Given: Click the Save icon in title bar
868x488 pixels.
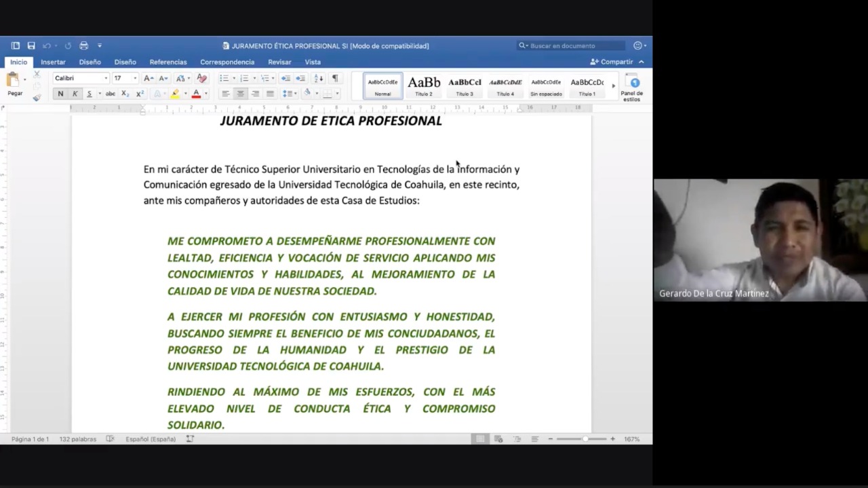Looking at the screenshot, I should (x=31, y=45).
